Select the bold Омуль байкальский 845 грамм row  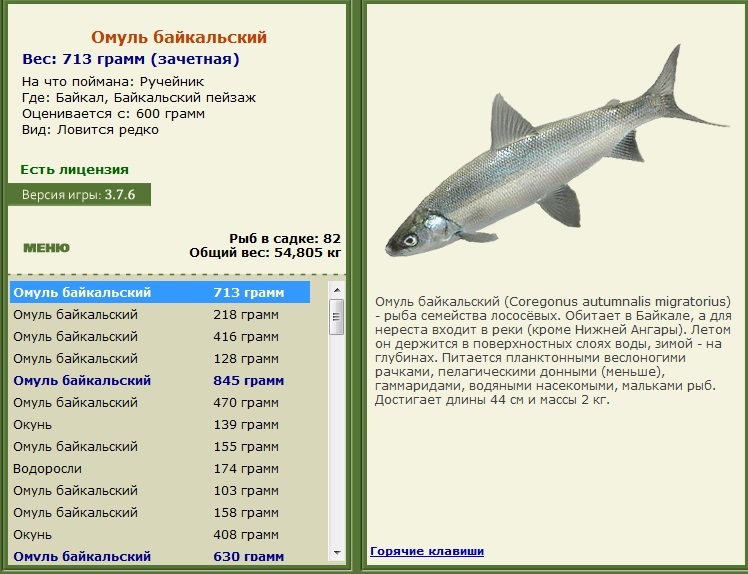pyautogui.click(x=160, y=380)
